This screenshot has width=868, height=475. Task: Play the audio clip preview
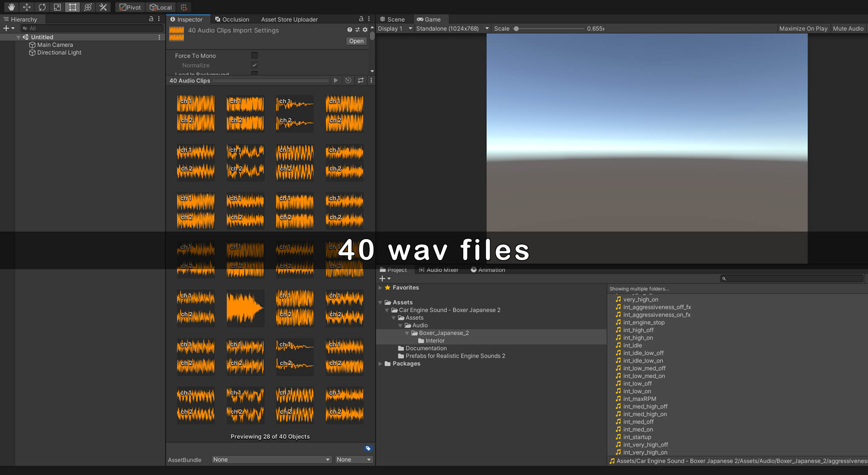tap(336, 80)
